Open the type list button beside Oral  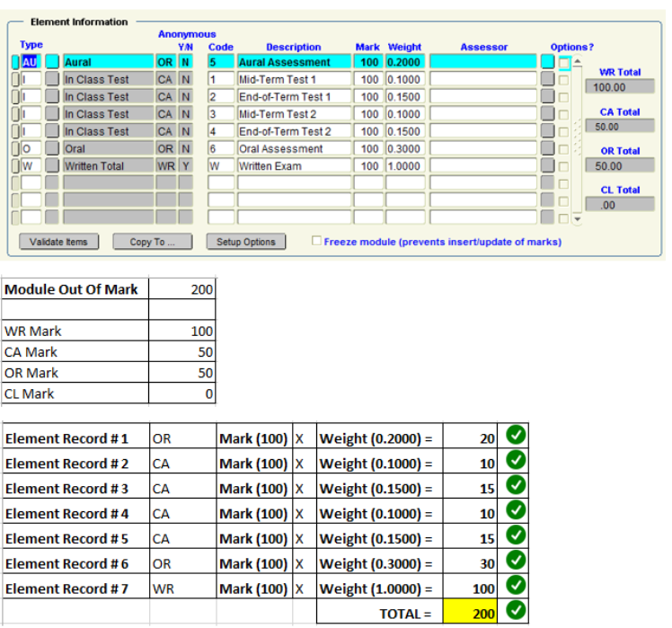pyautogui.click(x=52, y=149)
